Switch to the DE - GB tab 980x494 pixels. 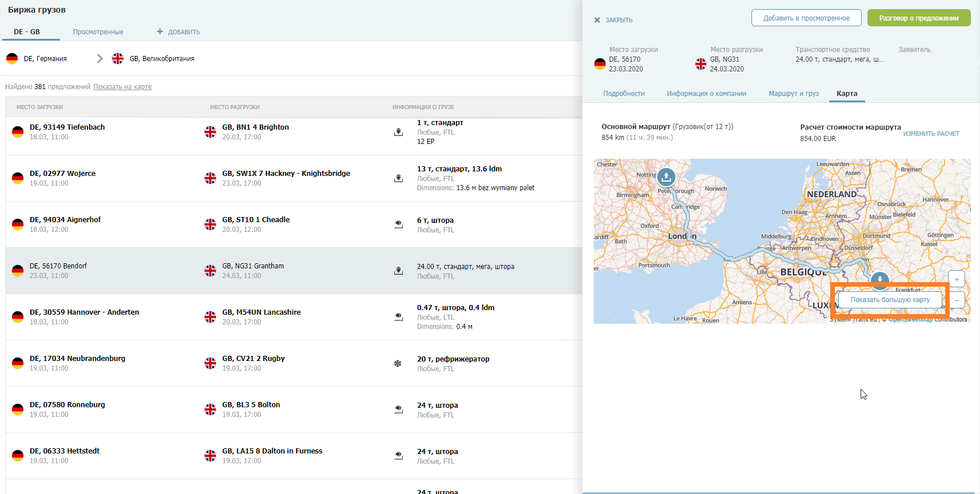[x=27, y=32]
